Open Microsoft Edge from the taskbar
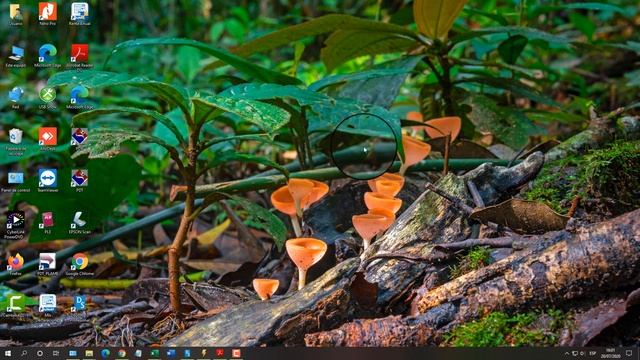 (x=105, y=353)
